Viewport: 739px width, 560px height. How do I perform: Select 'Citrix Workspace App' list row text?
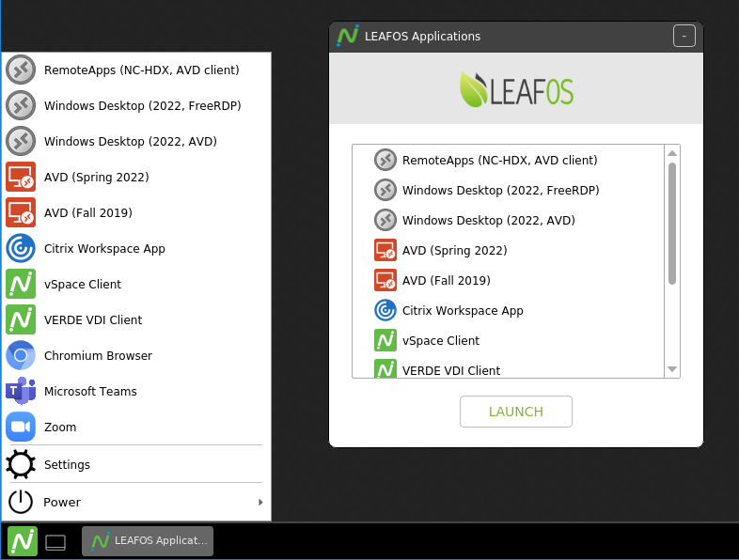click(463, 311)
